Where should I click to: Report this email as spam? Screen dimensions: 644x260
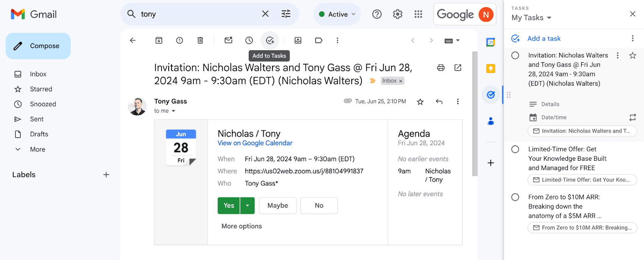click(180, 40)
